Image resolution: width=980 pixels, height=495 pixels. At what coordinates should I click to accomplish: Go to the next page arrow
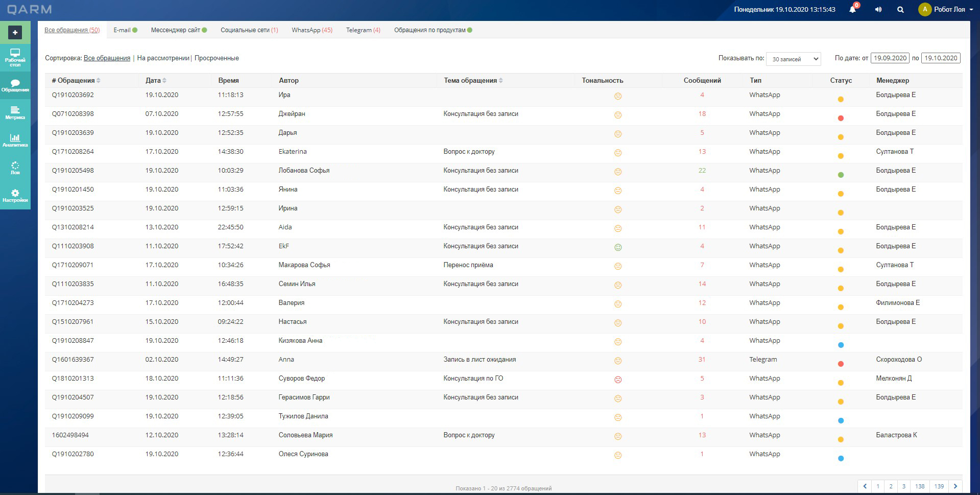point(955,486)
